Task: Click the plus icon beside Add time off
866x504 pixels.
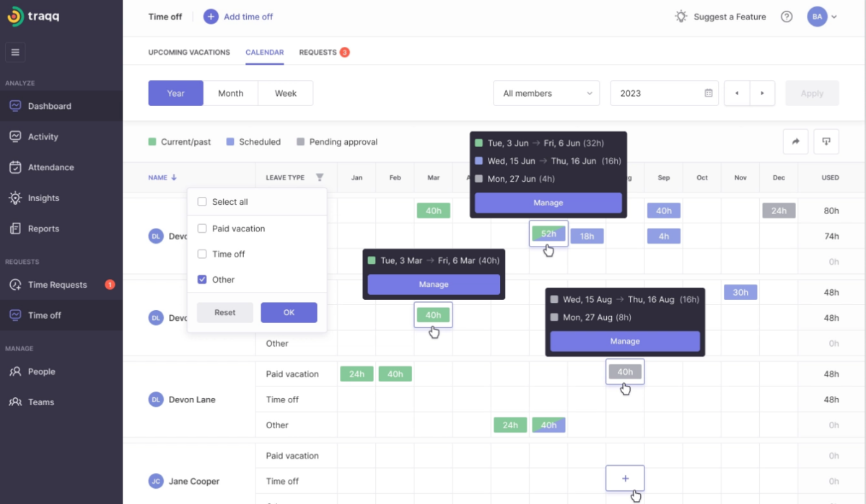Action: (x=211, y=17)
